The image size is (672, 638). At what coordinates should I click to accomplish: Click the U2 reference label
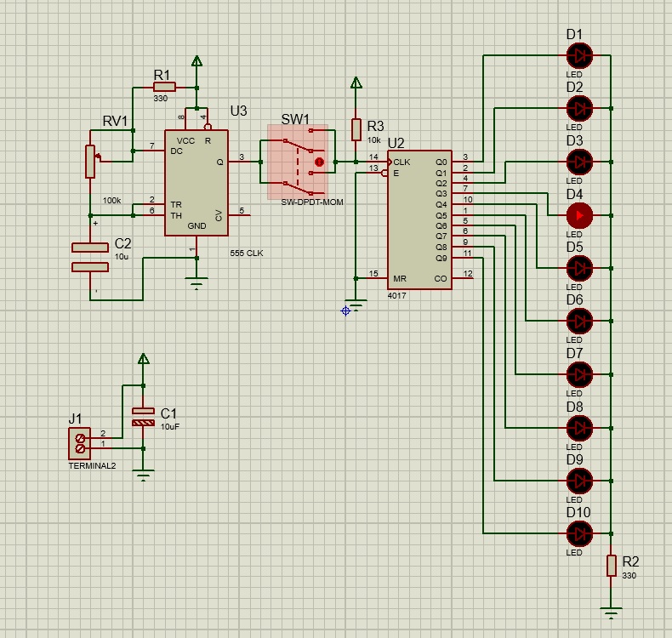[x=396, y=143]
